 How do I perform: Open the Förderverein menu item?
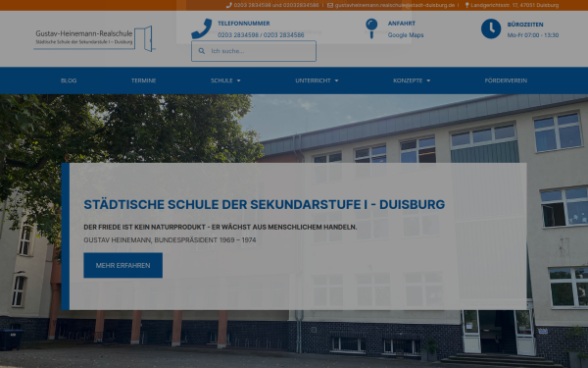click(x=506, y=80)
